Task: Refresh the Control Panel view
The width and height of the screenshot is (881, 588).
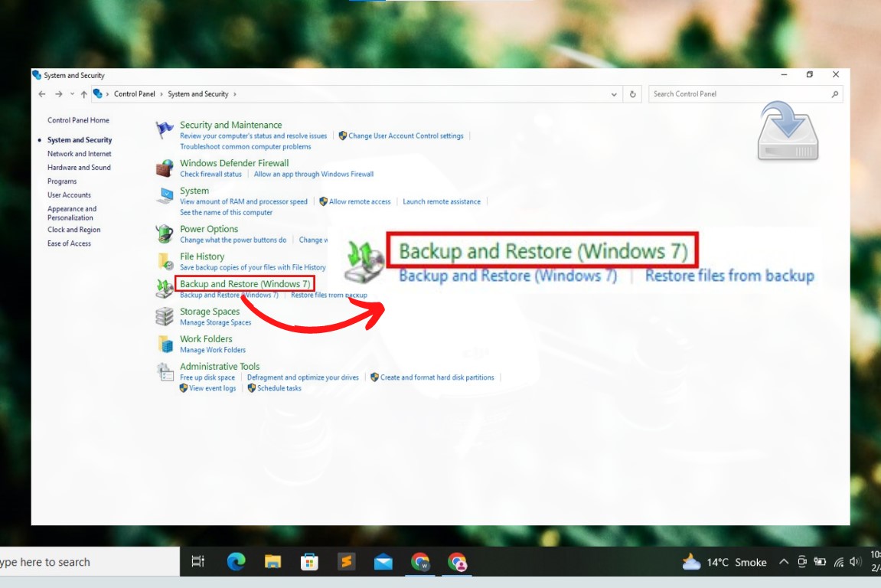Action: click(x=633, y=94)
